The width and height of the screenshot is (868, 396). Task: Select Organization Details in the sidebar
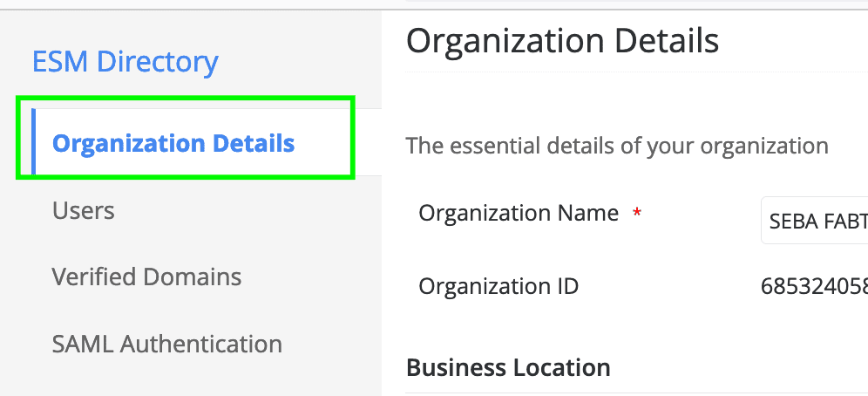173,143
